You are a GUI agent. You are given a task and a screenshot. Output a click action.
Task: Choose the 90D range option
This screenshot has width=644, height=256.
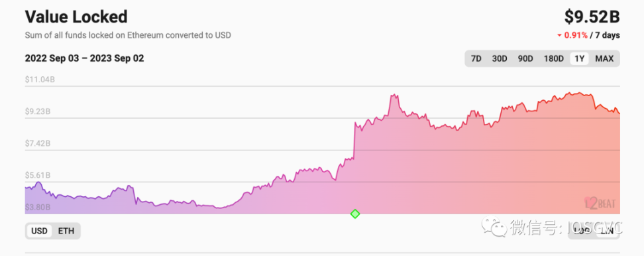tap(525, 58)
